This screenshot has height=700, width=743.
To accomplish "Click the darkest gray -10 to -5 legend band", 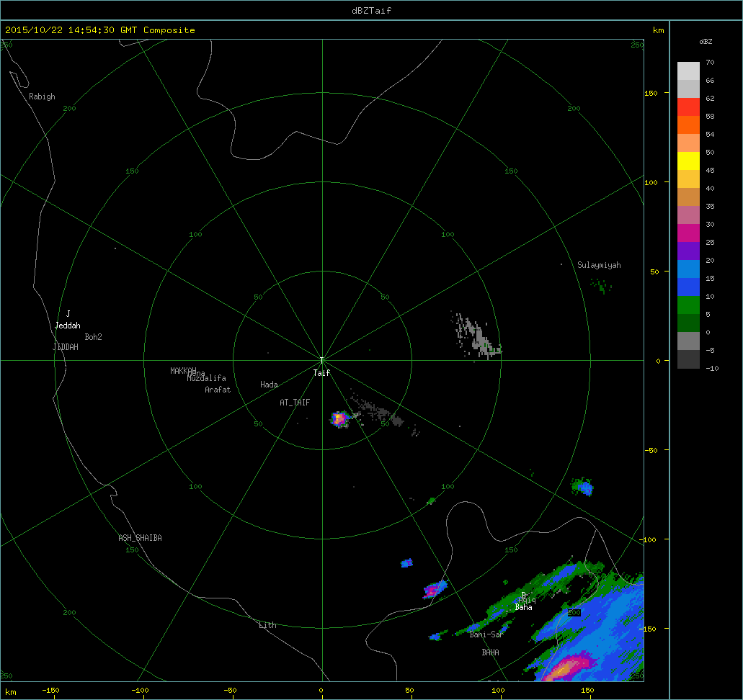I will (688, 359).
